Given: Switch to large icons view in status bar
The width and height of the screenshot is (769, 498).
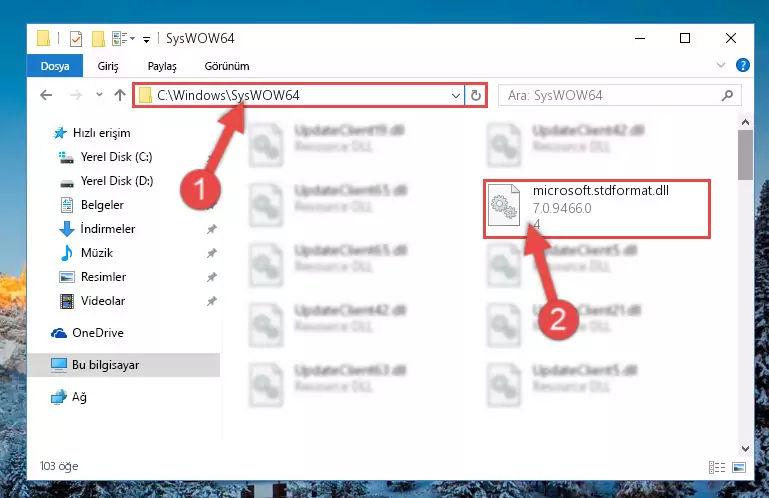Looking at the screenshot, I should click(x=739, y=467).
